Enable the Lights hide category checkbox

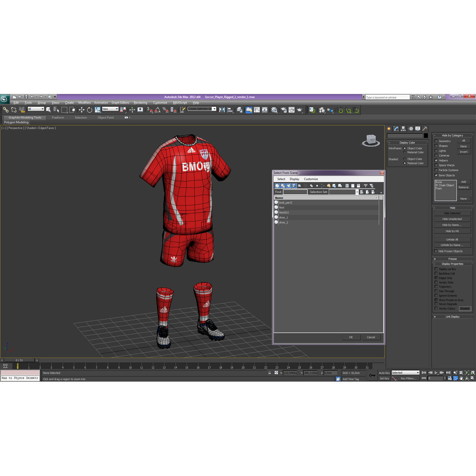tap(436, 151)
